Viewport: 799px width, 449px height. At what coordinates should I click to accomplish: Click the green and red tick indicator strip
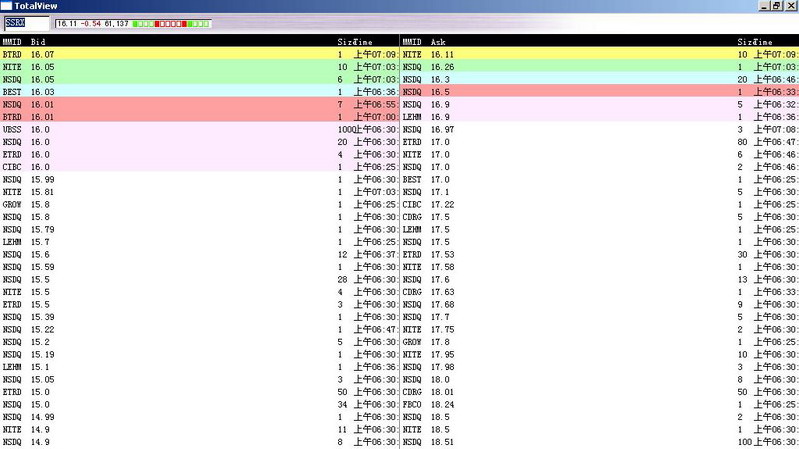tap(171, 24)
